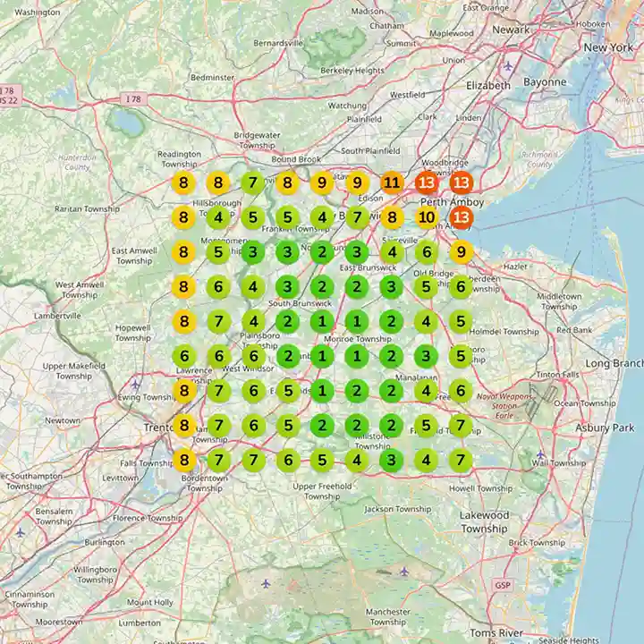Click the orange marker numbered 11
This screenshot has height=644, width=644.
(392, 183)
